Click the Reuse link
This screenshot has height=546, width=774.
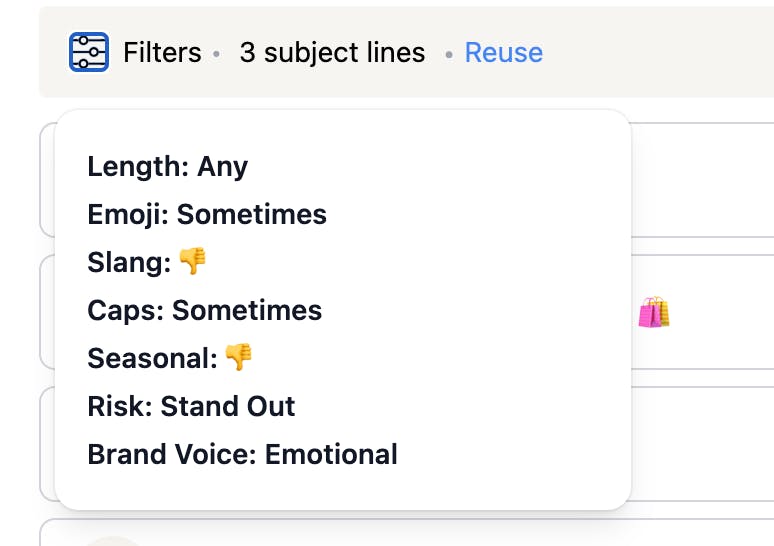pyautogui.click(x=503, y=52)
